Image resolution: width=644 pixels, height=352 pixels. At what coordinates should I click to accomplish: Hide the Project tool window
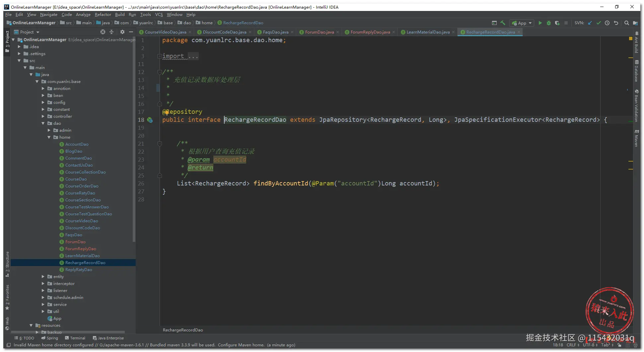pos(131,32)
